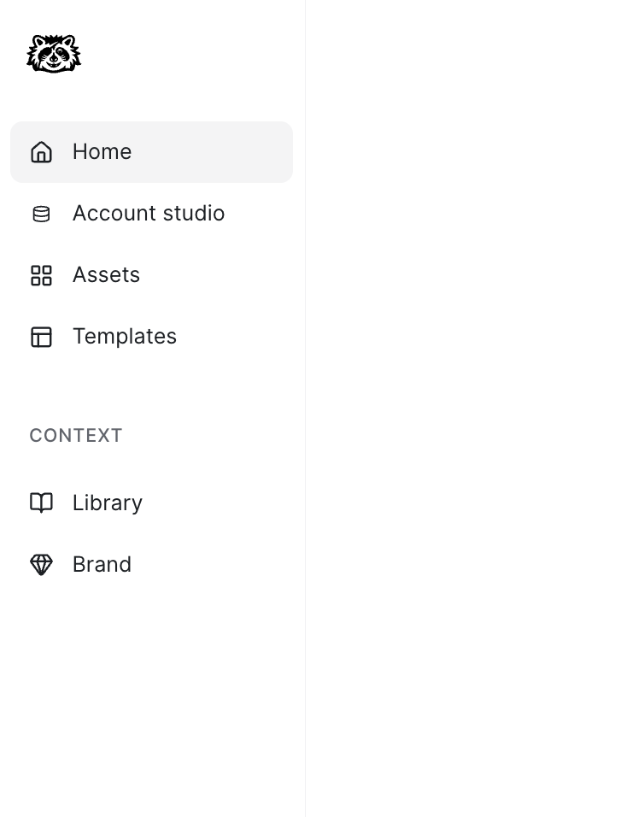Click the Home house icon
Image resolution: width=644 pixels, height=817 pixels.
[41, 152]
